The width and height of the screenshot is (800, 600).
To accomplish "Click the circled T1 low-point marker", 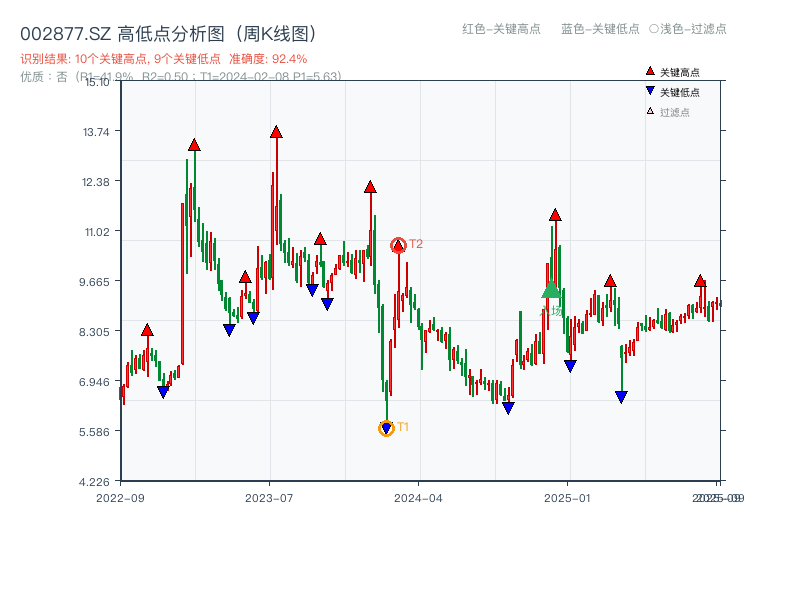I will [386, 428].
